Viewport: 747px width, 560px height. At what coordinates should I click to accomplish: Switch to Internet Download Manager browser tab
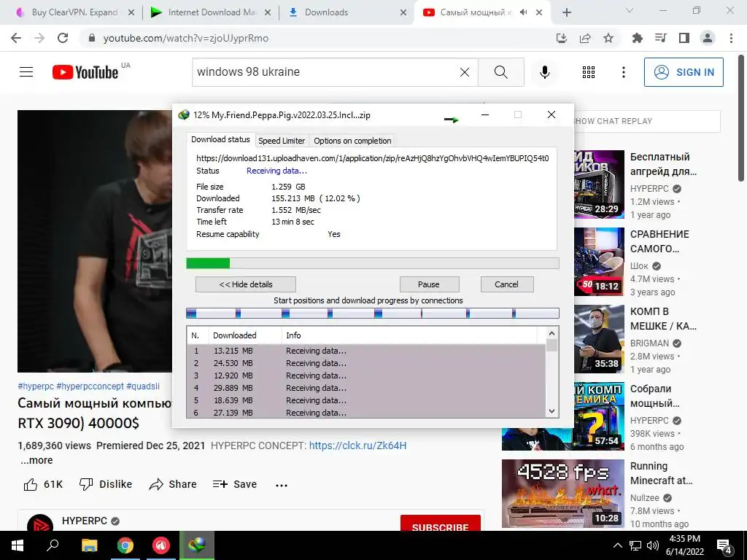(212, 12)
